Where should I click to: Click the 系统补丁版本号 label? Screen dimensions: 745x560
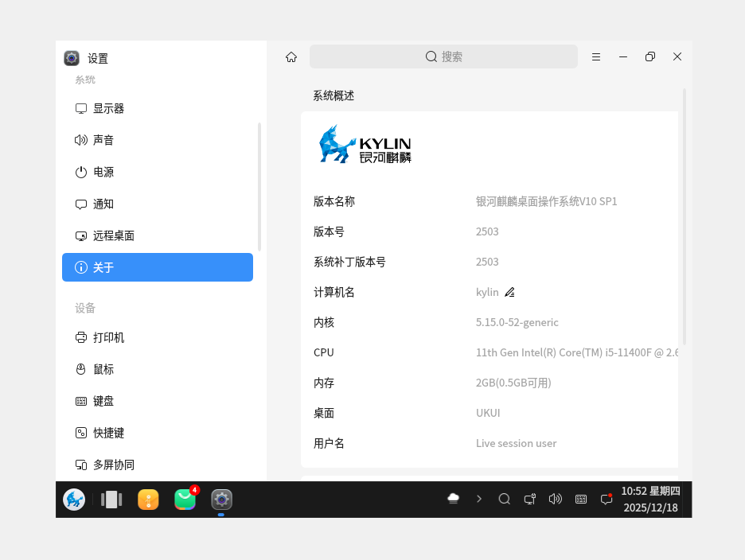point(349,262)
